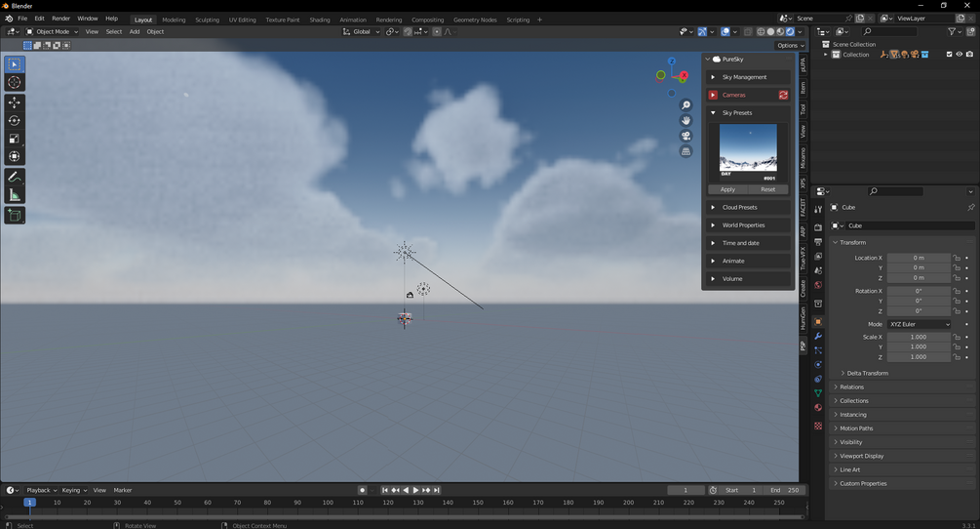Open the World properties tab icon
Screen dimensions: 980x529
tap(817, 285)
